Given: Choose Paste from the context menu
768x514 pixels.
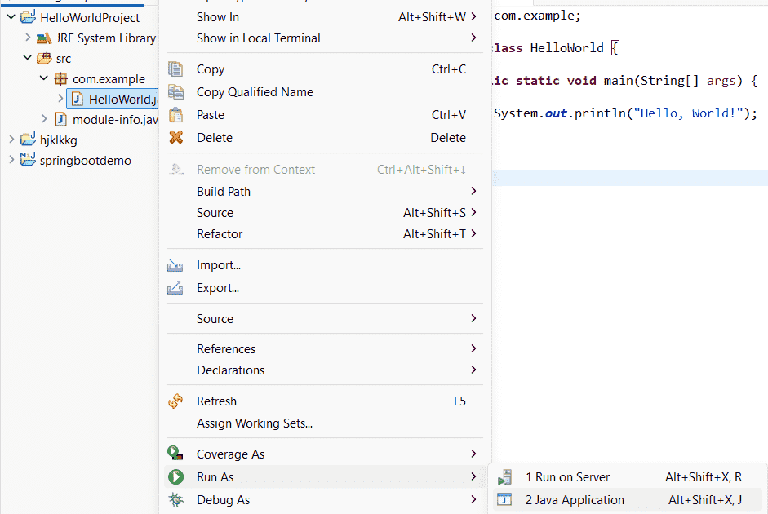Looking at the screenshot, I should [324, 115].
